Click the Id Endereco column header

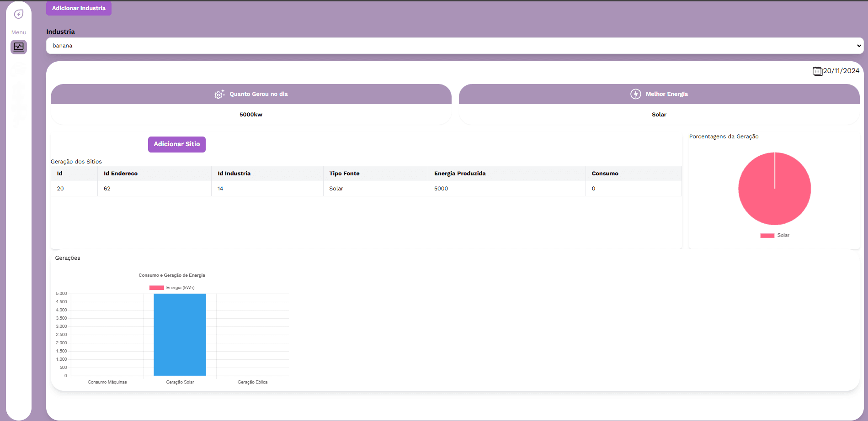click(121, 174)
